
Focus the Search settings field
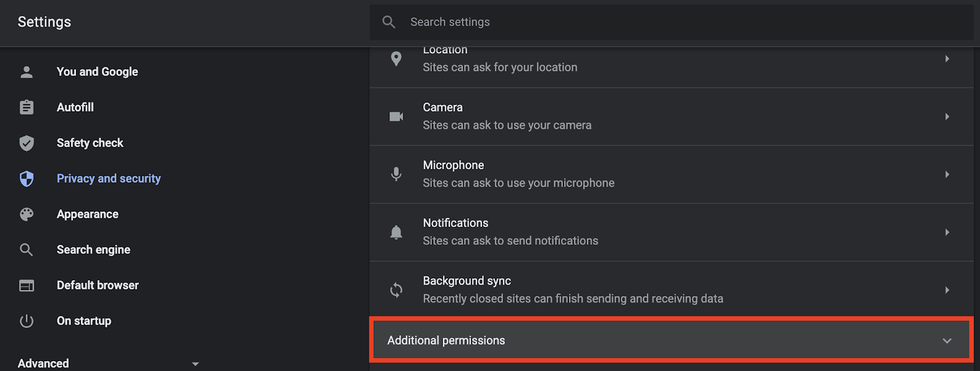pos(671,22)
